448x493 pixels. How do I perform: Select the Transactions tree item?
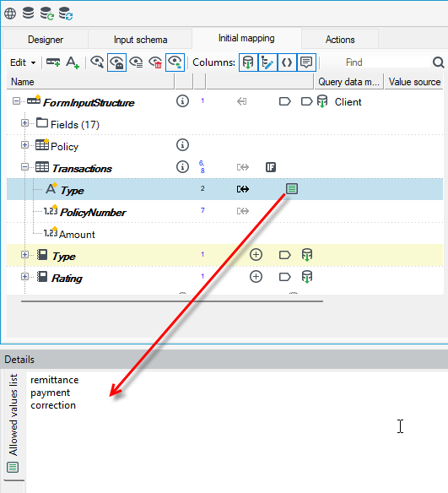(82, 169)
